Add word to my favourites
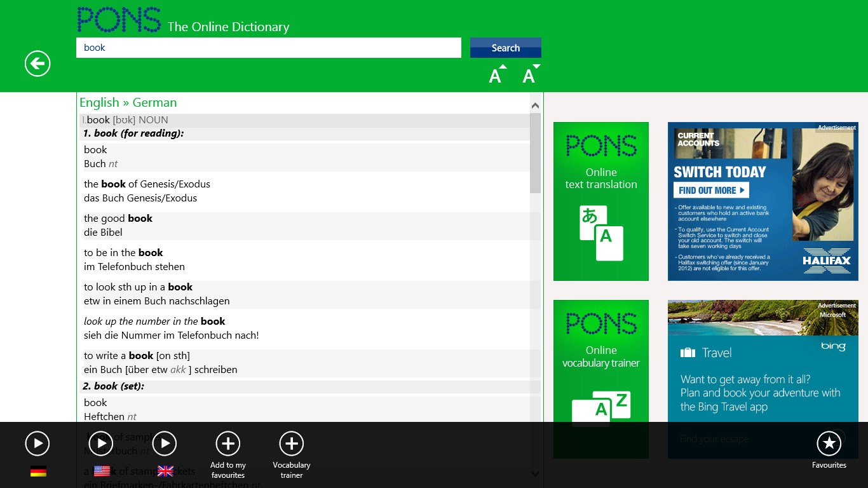Image resolution: width=868 pixels, height=488 pixels. [x=228, y=444]
